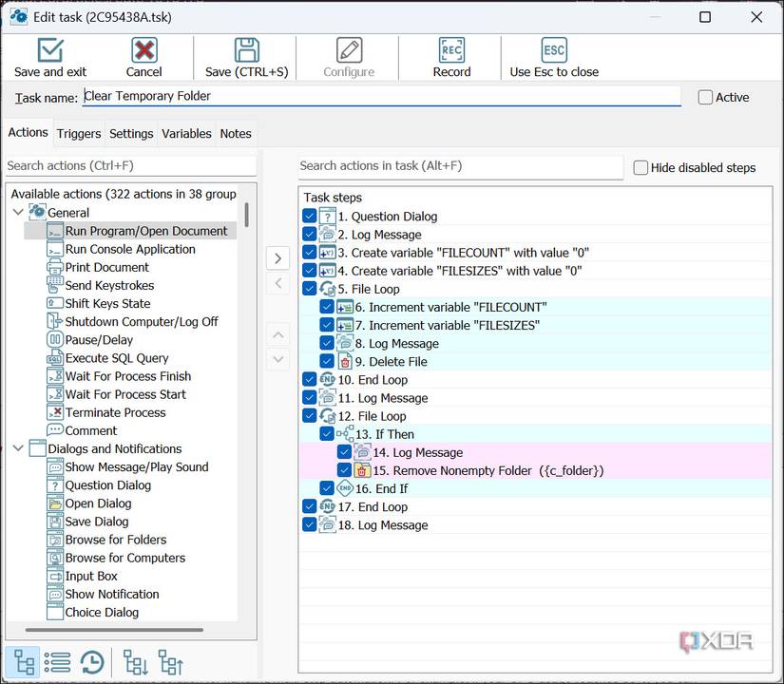This screenshot has height=684, width=784.
Task: Click the expand groups icon with down arrow
Action: [x=134, y=662]
